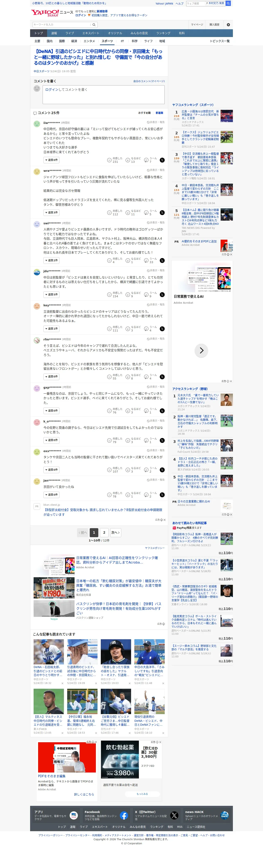Share iiw's comment on X
The height and width of the screenshot is (868, 263).
click(x=162, y=160)
